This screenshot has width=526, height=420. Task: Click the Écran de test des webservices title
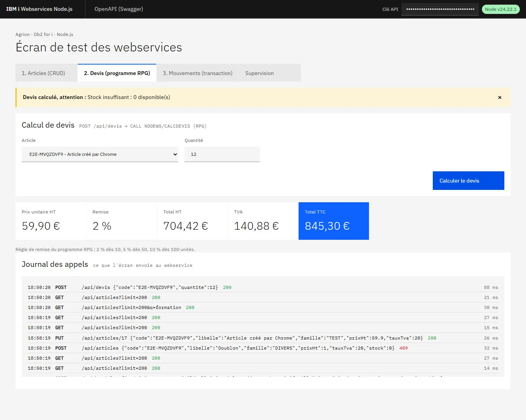99,47
